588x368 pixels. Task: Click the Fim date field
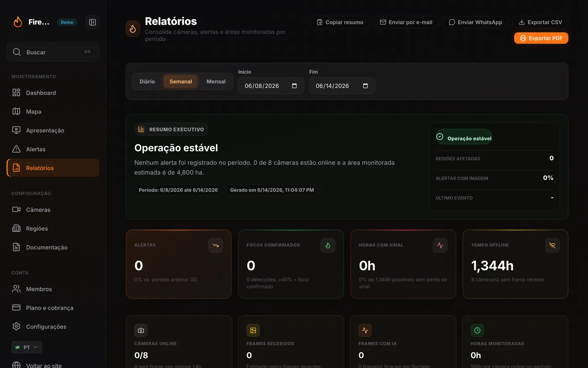342,86
